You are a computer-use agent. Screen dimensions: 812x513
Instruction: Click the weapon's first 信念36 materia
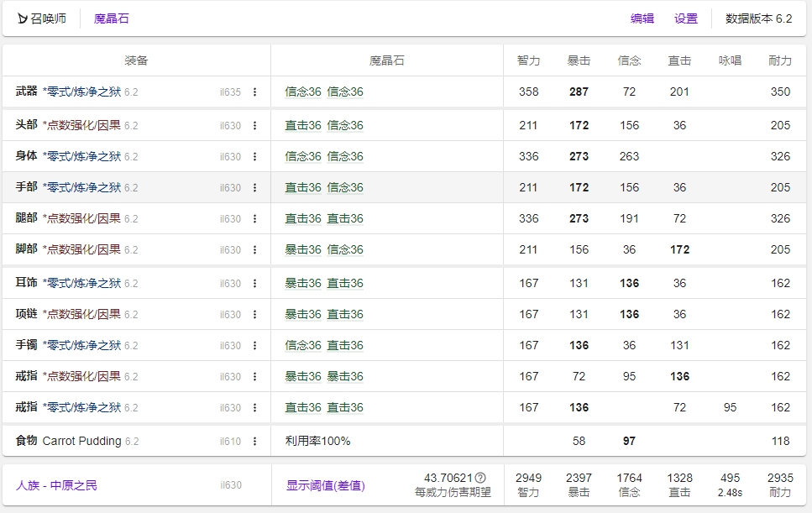(x=303, y=92)
